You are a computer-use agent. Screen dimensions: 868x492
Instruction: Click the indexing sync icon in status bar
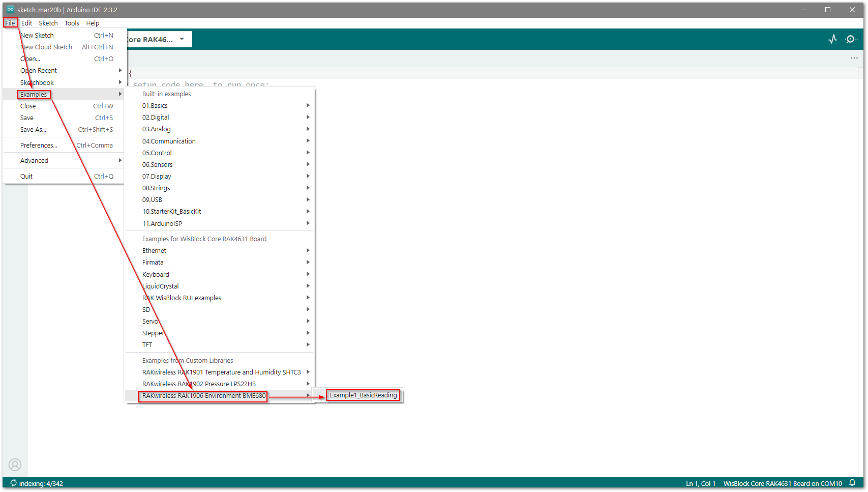pos(13,483)
